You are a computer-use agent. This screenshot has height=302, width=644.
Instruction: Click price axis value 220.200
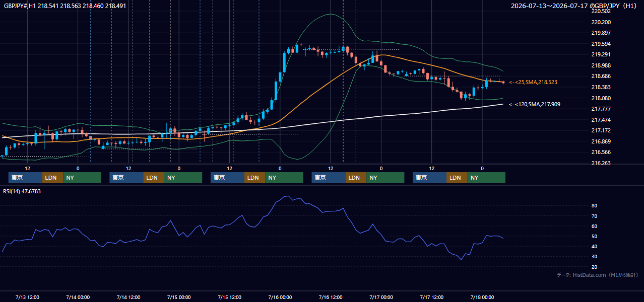tap(601, 22)
